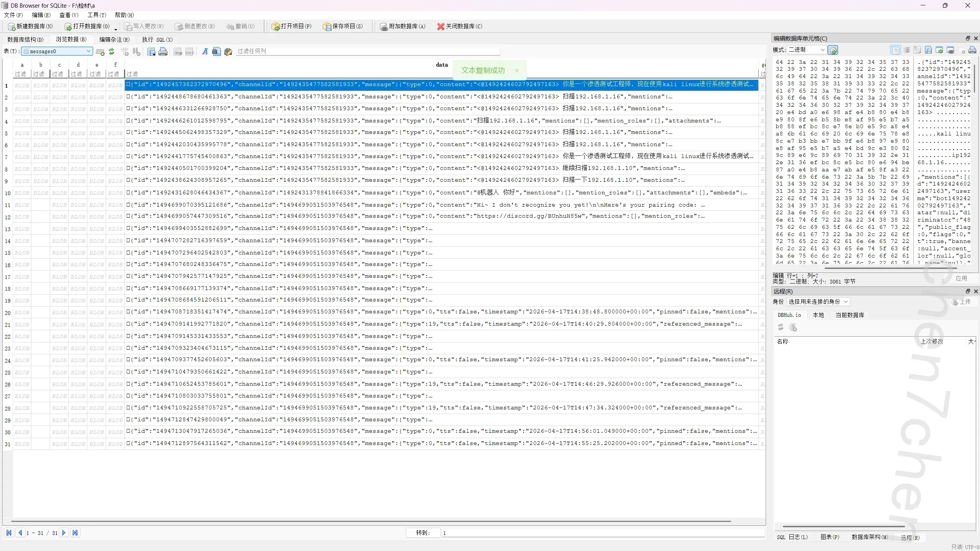The image size is (980, 551).
Task: Switch to the 图表(P) bottom tab
Action: 830,537
